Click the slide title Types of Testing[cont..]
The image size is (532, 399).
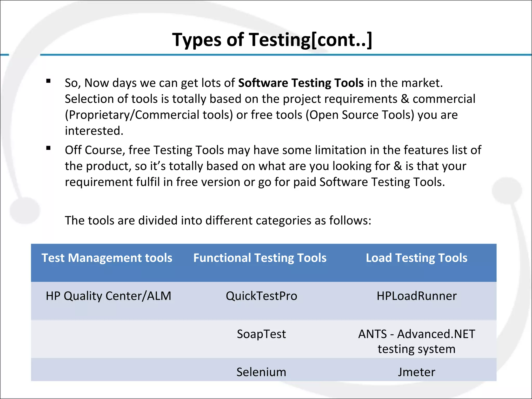(x=272, y=40)
